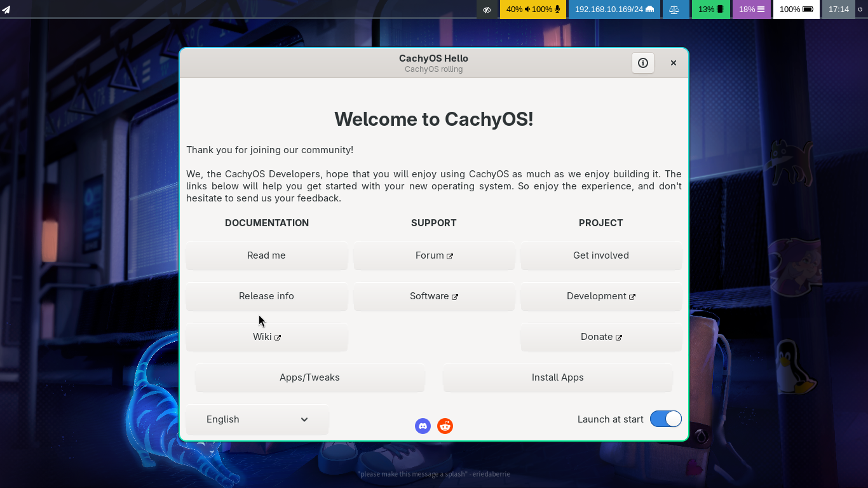Click the paper plane launcher icon
This screenshot has height=488, width=868.
coord(6,10)
